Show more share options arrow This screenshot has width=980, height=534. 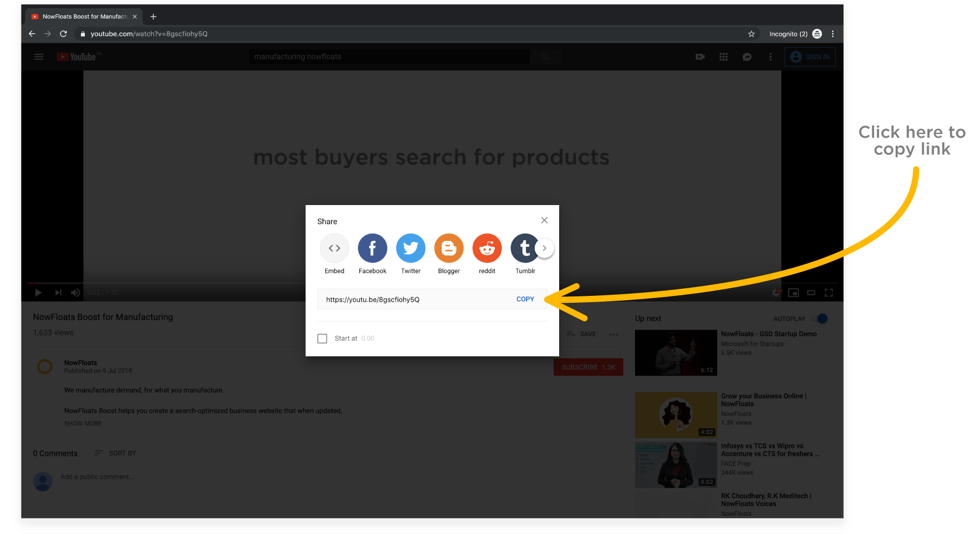pos(544,248)
